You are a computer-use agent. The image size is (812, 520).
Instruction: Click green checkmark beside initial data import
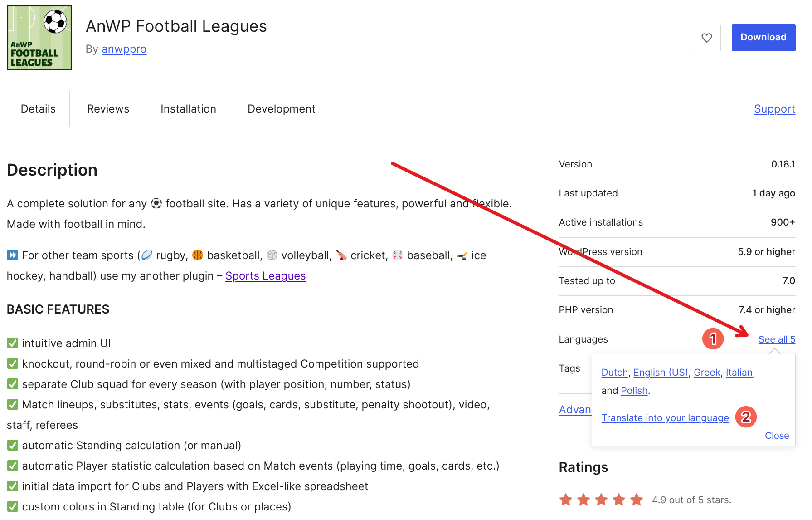coord(13,486)
